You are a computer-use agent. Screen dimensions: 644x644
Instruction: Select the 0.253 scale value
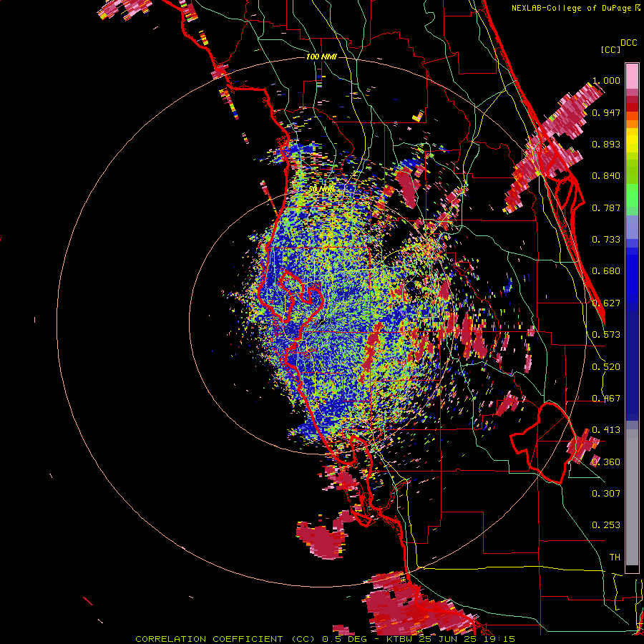click(x=606, y=525)
